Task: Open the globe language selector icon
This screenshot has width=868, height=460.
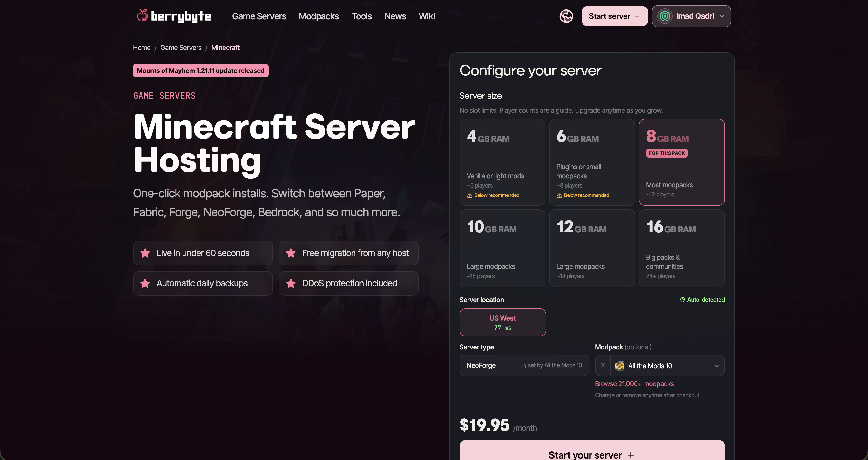Action: pos(566,16)
